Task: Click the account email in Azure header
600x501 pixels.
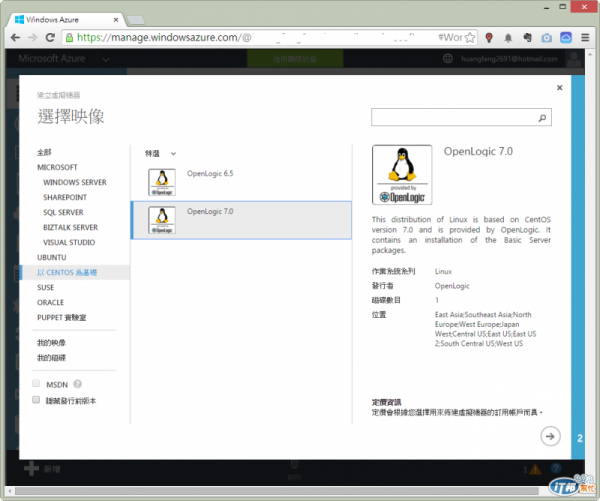Action: [x=509, y=59]
